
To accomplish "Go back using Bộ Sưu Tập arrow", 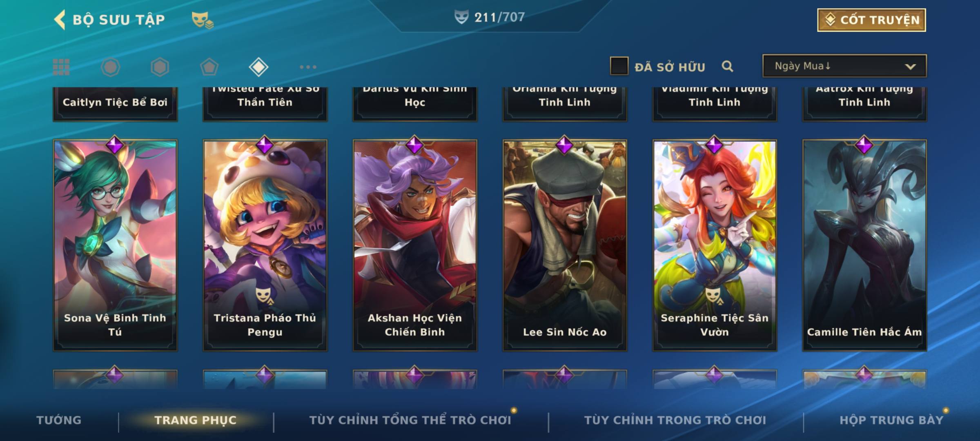I will [x=60, y=20].
